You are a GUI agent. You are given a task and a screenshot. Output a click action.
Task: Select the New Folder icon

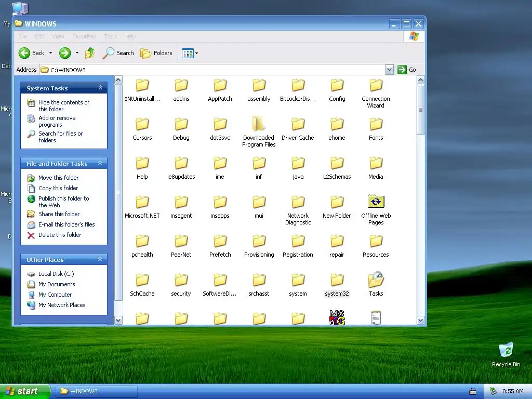pyautogui.click(x=337, y=202)
